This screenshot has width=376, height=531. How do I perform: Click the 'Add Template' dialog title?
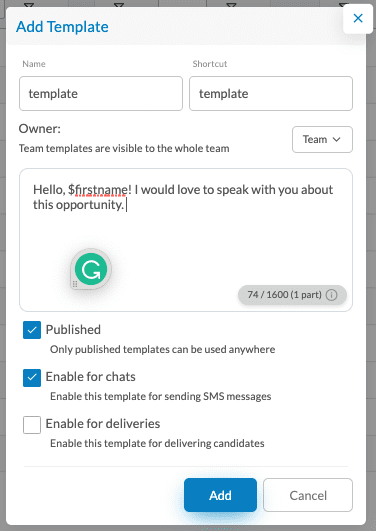point(62,27)
